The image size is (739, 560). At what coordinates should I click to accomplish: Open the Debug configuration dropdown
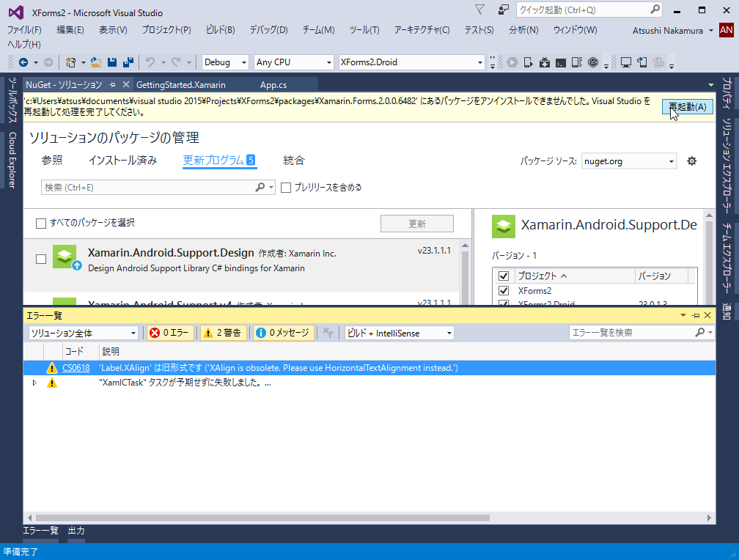(x=225, y=62)
